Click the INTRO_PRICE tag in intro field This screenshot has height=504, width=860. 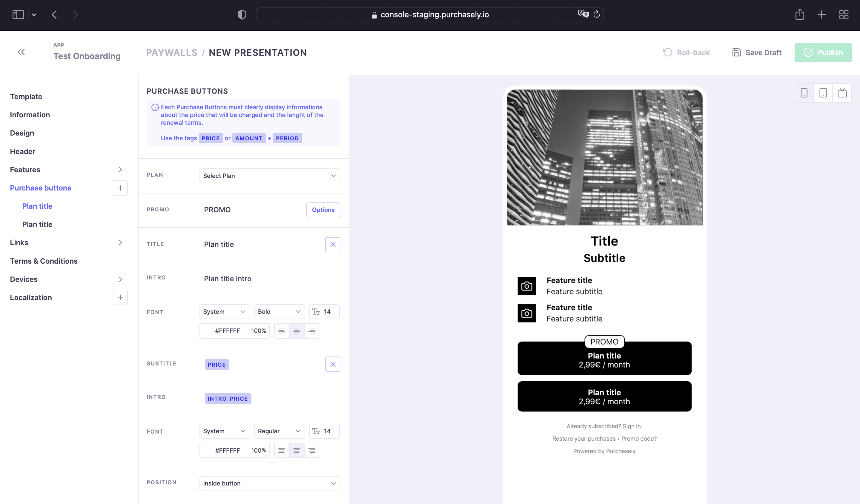click(x=228, y=399)
